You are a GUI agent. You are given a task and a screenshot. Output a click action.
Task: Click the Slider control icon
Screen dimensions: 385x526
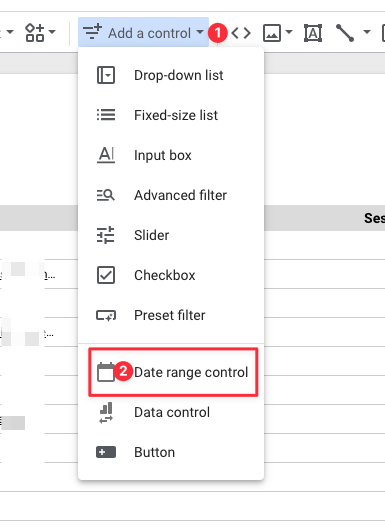point(106,235)
